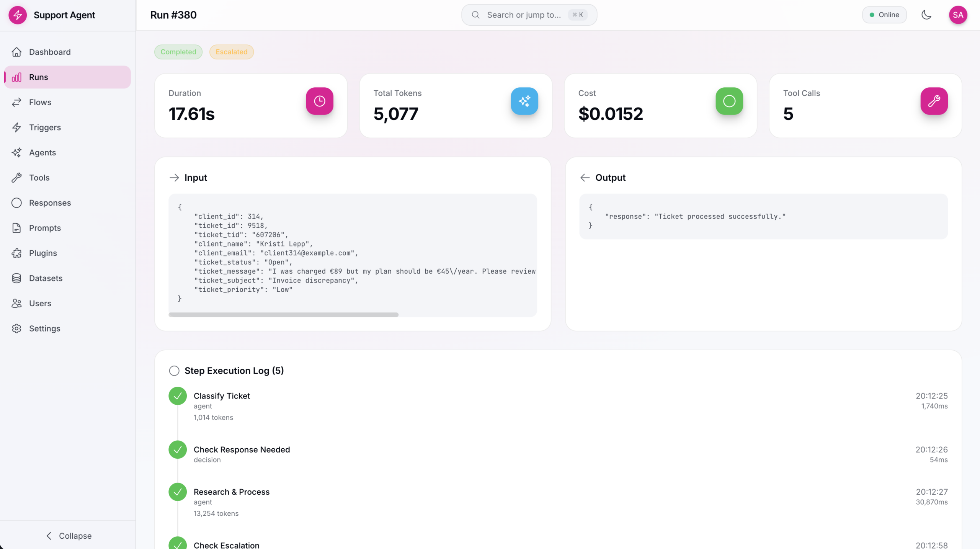The width and height of the screenshot is (980, 549).
Task: Toggle dark mode with moon icon
Action: [x=926, y=15]
